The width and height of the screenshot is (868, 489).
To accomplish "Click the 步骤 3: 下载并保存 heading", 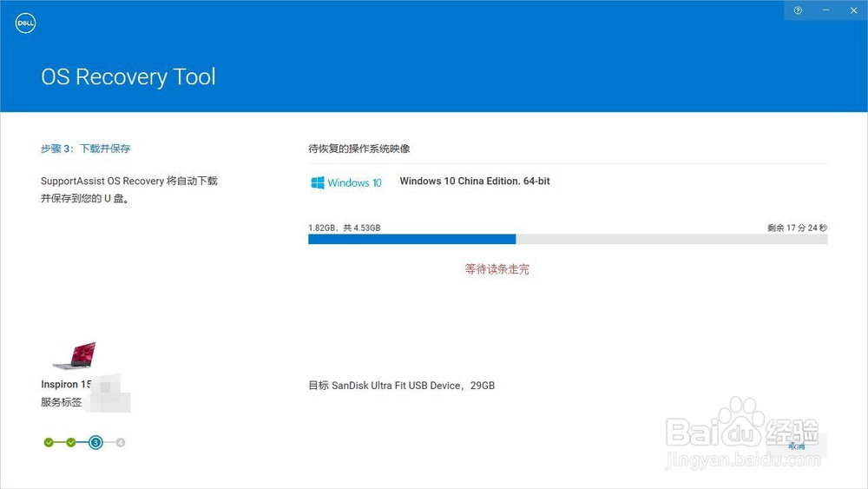I will click(85, 149).
